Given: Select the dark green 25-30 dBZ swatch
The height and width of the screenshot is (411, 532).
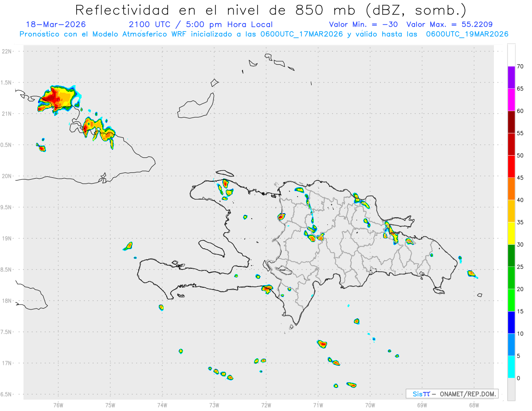Looking at the screenshot, I should 511,256.
